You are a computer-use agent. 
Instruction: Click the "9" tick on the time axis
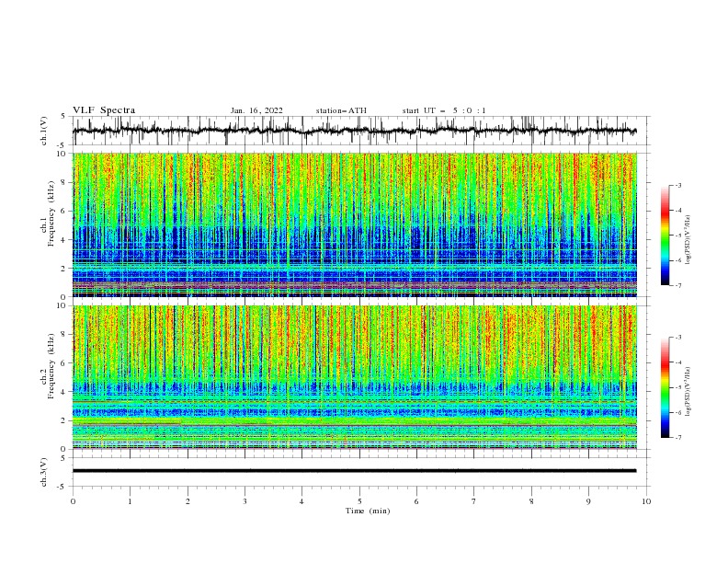point(588,501)
